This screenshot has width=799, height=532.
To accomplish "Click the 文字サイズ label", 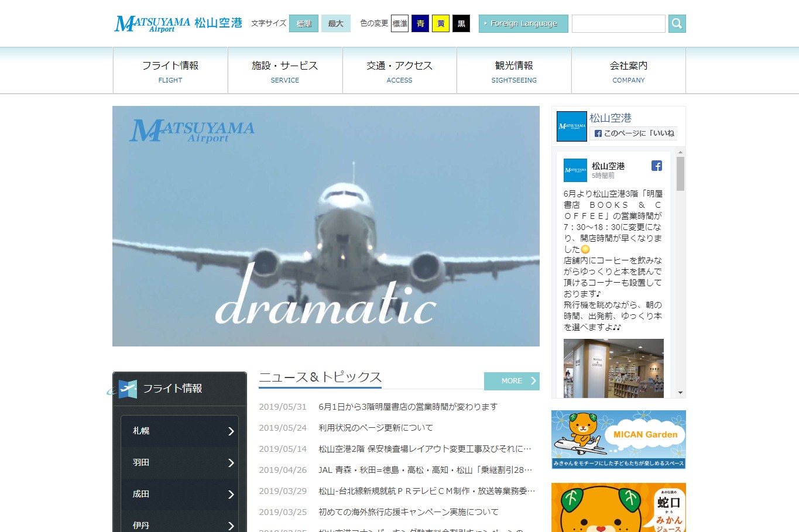I will [269, 23].
